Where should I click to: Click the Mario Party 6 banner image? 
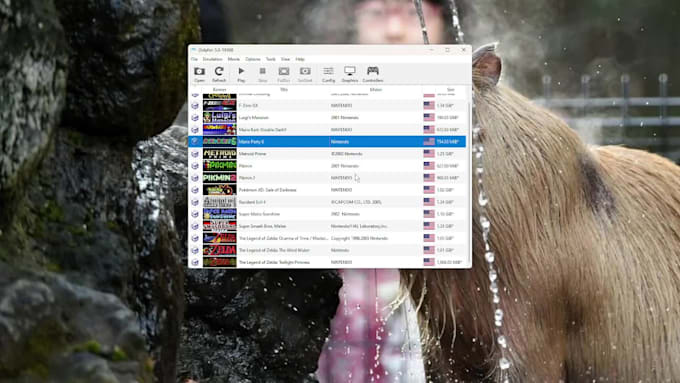tap(219, 141)
